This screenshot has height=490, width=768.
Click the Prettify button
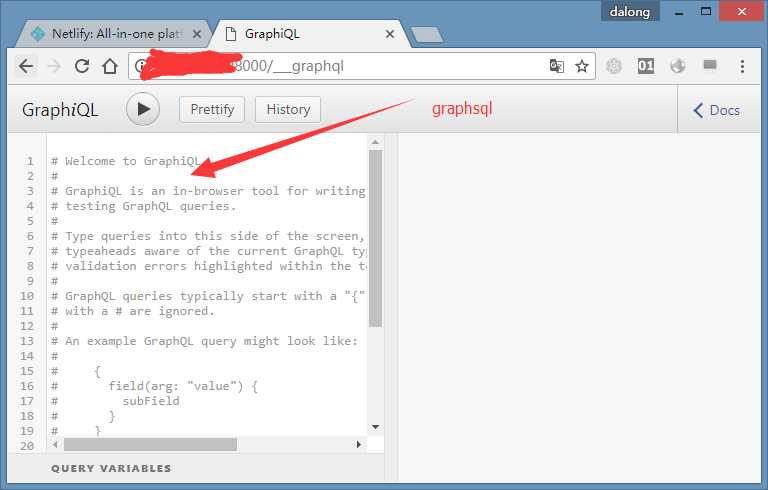tap(212, 109)
